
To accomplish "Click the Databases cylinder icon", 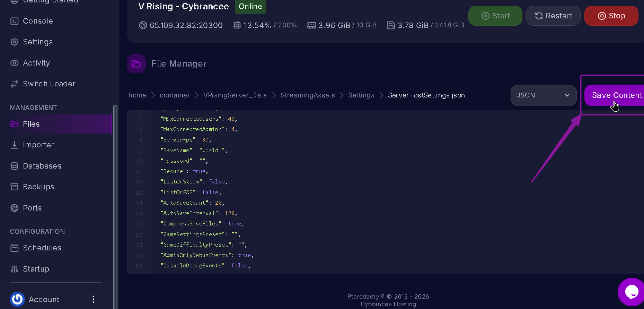I will 14,166.
